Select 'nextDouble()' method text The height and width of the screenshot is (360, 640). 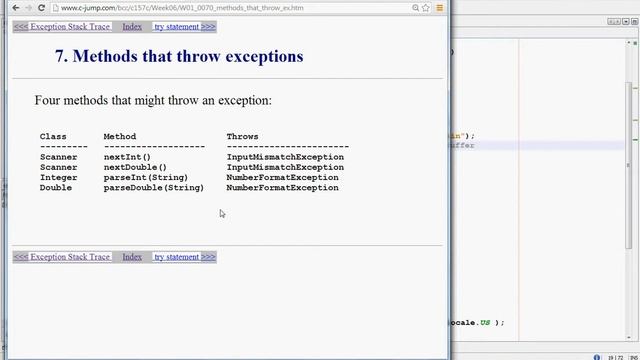[x=135, y=167]
